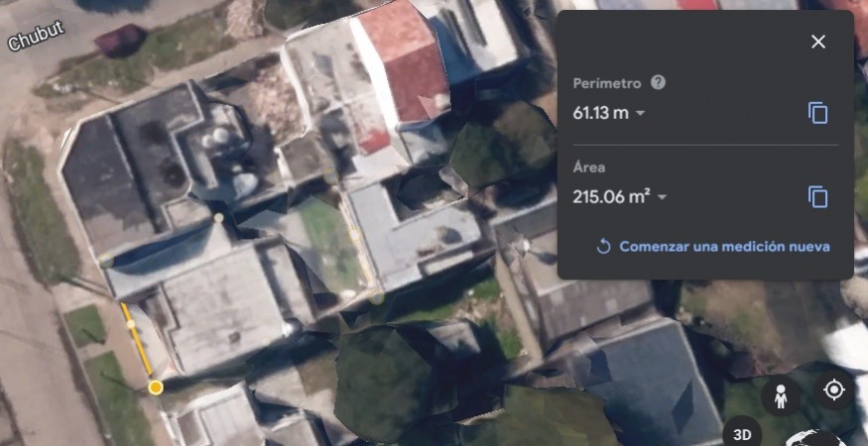Open the help icon beside Perímetro
868x446 pixels.
coord(658,83)
